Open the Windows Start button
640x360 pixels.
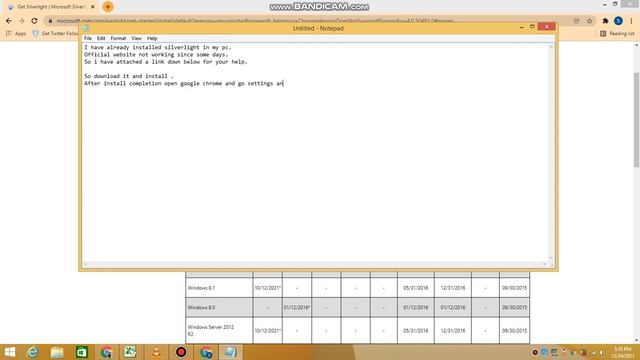(9, 352)
